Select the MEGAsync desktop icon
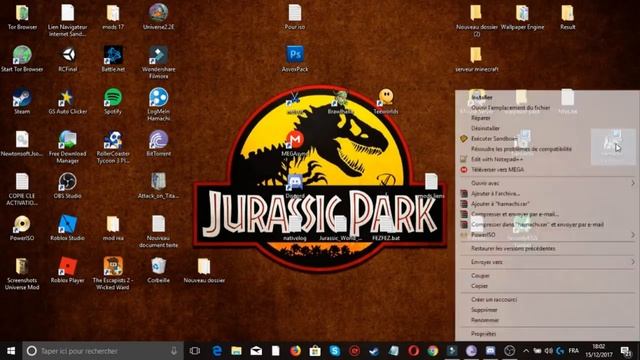This screenshot has height=360, width=640. coord(295,144)
